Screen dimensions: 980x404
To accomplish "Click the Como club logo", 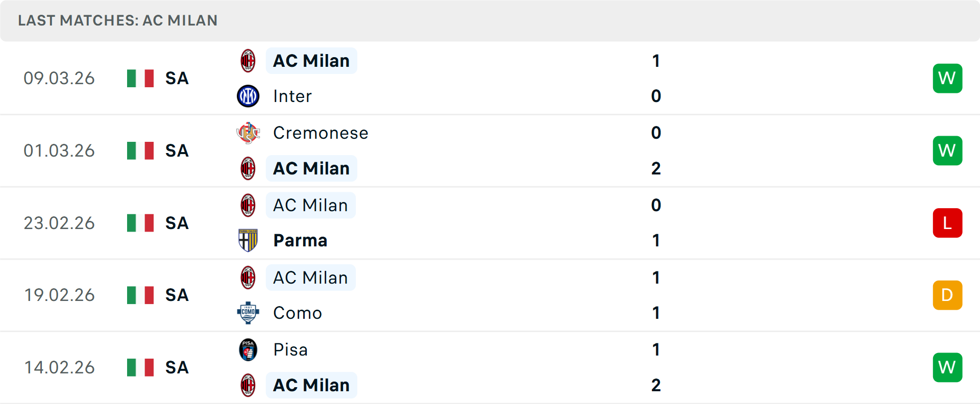I will click(248, 313).
